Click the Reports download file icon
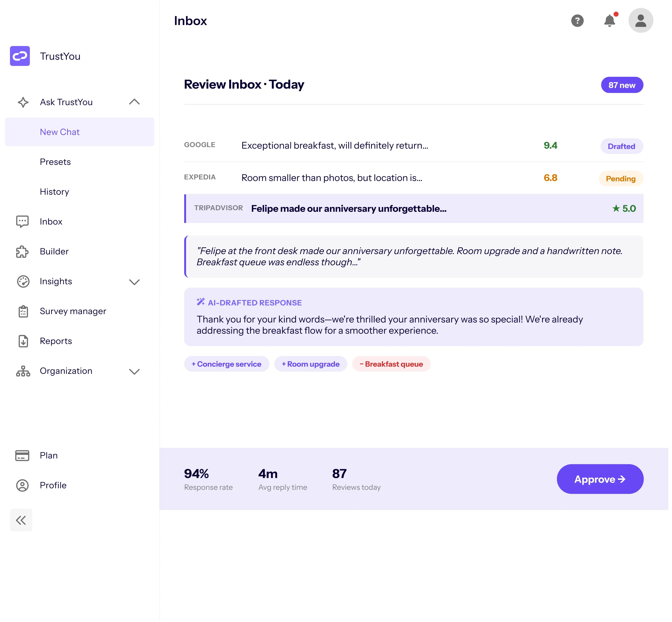 point(23,341)
